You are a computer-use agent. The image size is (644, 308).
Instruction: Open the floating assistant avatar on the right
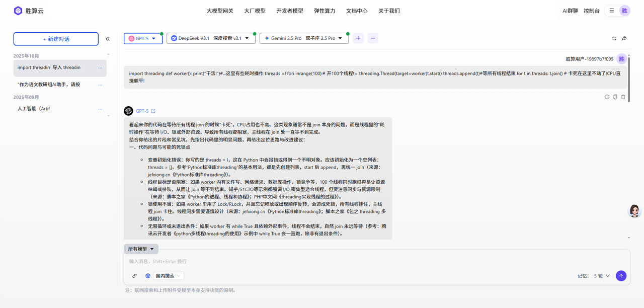pos(635,211)
